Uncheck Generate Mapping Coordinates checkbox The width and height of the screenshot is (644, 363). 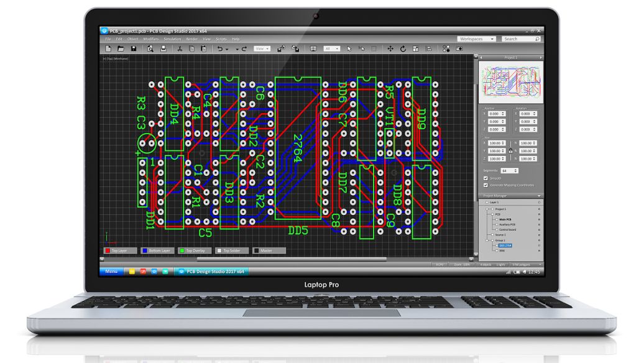[485, 185]
